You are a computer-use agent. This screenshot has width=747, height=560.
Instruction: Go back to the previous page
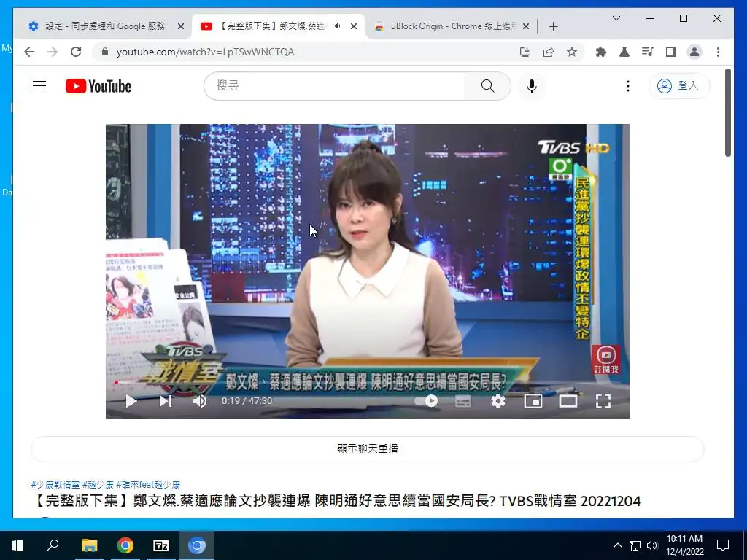(29, 52)
